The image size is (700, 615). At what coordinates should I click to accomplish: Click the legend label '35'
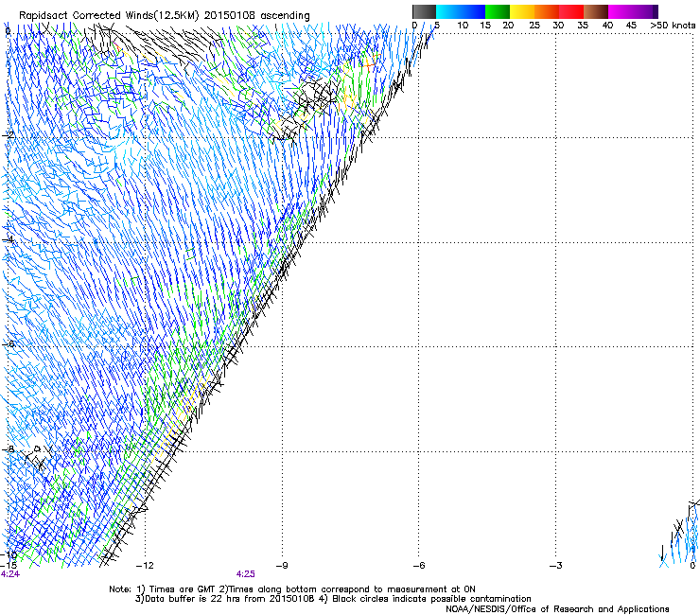coord(583,26)
